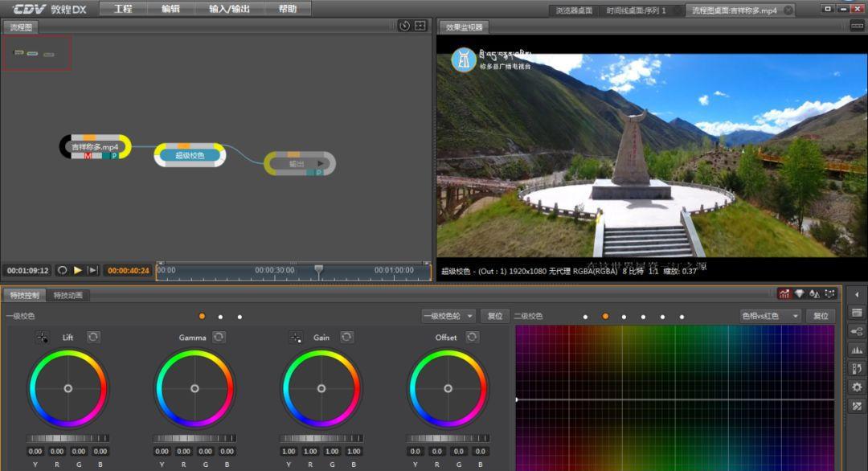Reset secondary correction with 复位 button

[821, 316]
